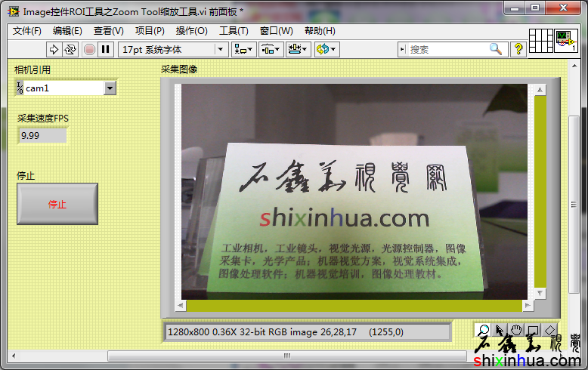Click the Abort Execution button
This screenshot has width=588, height=370.
pyautogui.click(x=89, y=49)
